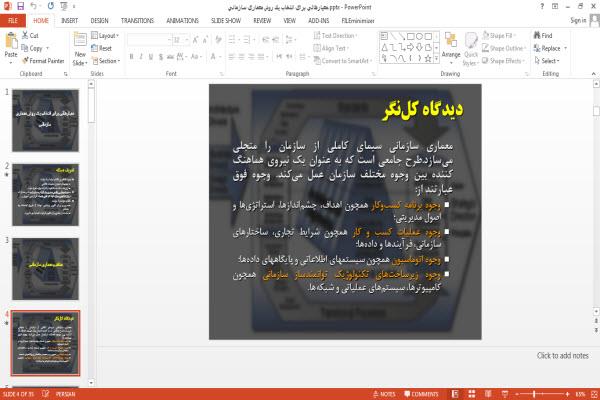Image resolution: width=600 pixels, height=400 pixels.
Task: Select slide 1 thumbnail in the panel
Action: click(x=46, y=120)
